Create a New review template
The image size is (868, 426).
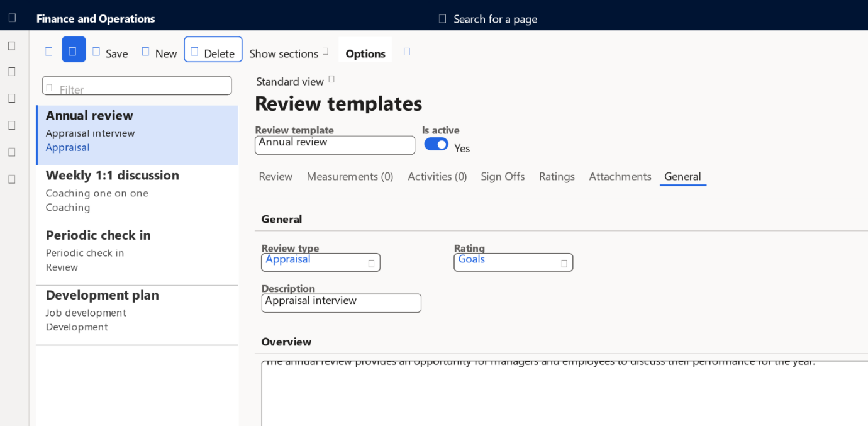pyautogui.click(x=159, y=53)
